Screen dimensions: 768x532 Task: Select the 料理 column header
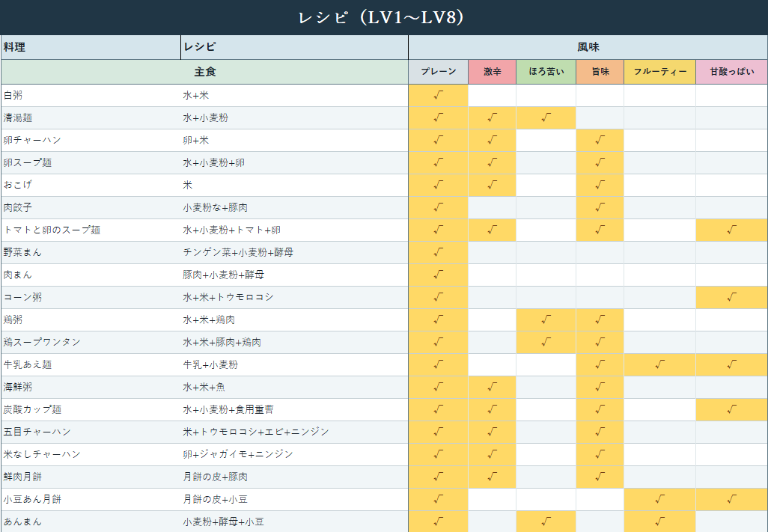(x=91, y=47)
